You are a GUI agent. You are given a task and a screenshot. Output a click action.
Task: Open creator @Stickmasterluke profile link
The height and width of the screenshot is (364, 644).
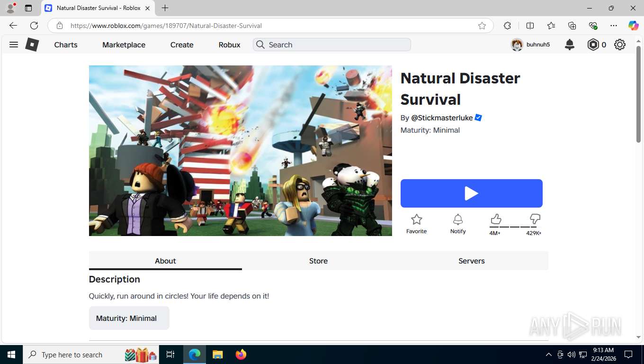point(442,118)
